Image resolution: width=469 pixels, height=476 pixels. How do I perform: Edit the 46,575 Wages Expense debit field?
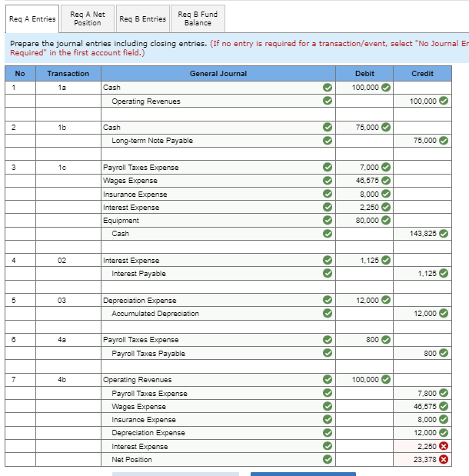364,181
